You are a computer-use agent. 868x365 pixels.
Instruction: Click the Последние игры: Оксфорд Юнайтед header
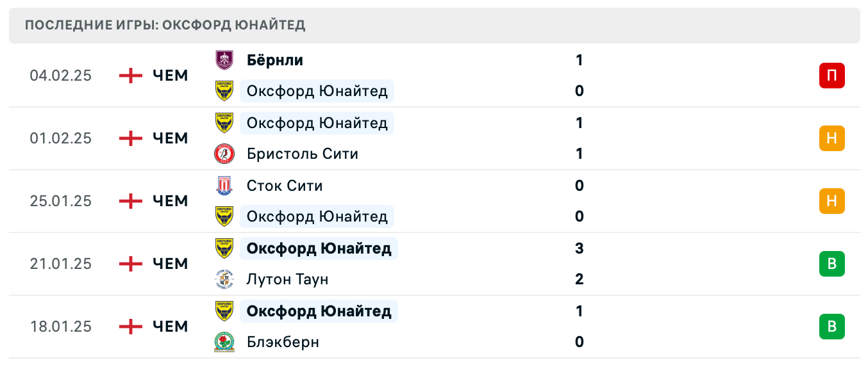coord(165,26)
